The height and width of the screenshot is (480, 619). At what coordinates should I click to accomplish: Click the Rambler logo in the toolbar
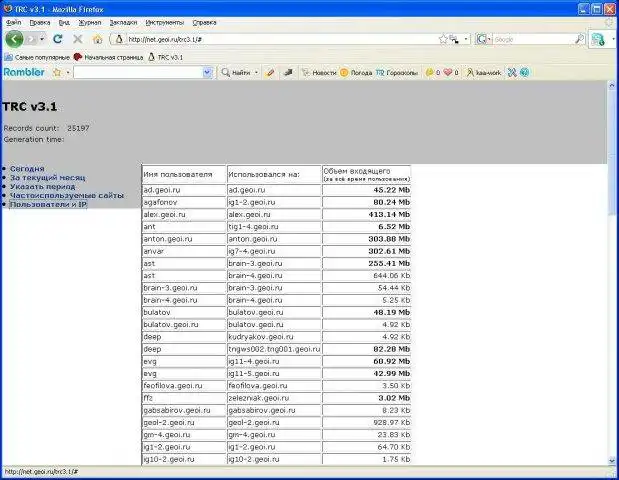point(24,72)
